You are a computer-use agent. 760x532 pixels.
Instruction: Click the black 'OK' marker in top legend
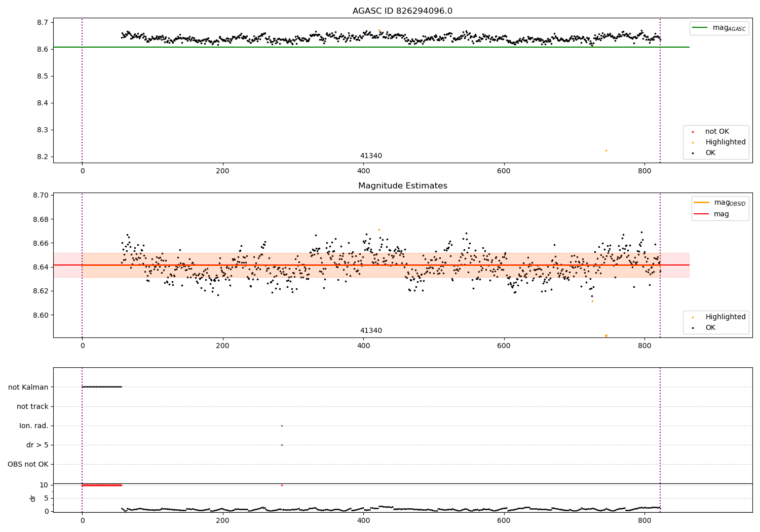pyautogui.click(x=693, y=153)
